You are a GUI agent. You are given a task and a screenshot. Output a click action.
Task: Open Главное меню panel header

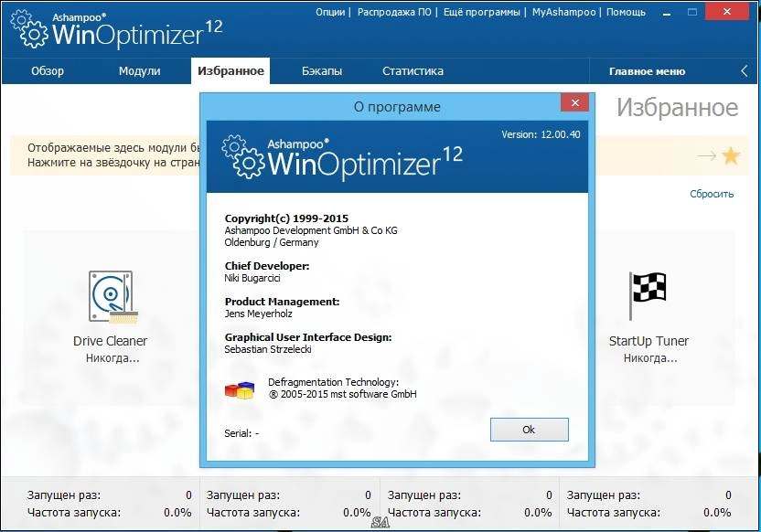tap(647, 72)
